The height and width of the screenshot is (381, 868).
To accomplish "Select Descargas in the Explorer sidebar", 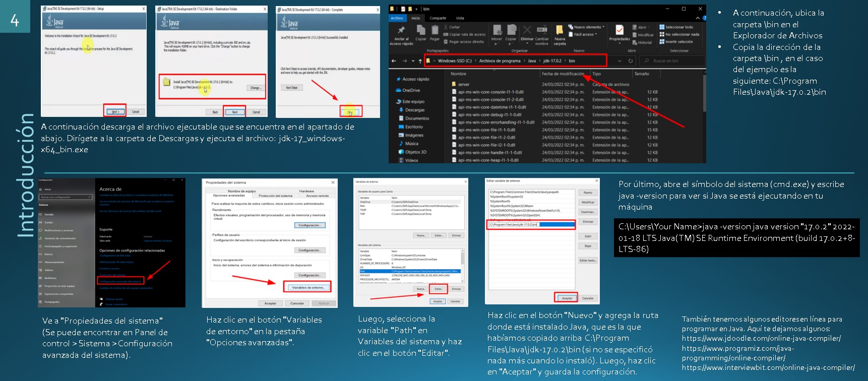I will 414,110.
